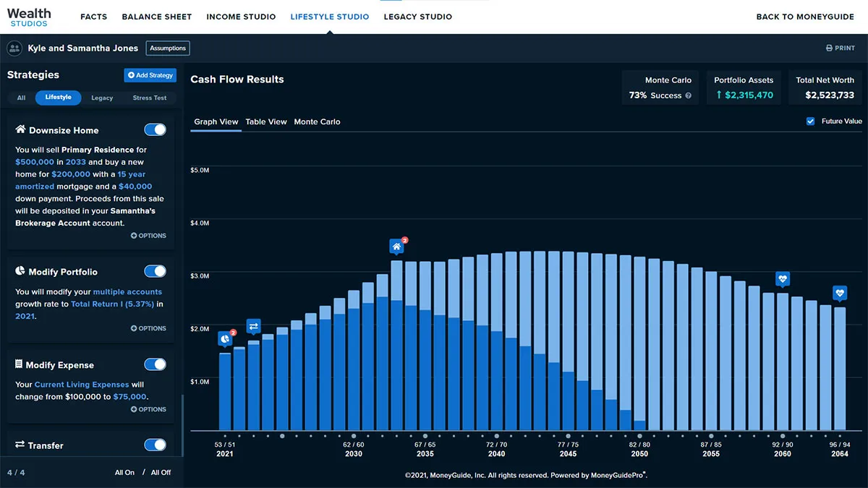
Task: Click the Assumptions button
Action: point(168,48)
